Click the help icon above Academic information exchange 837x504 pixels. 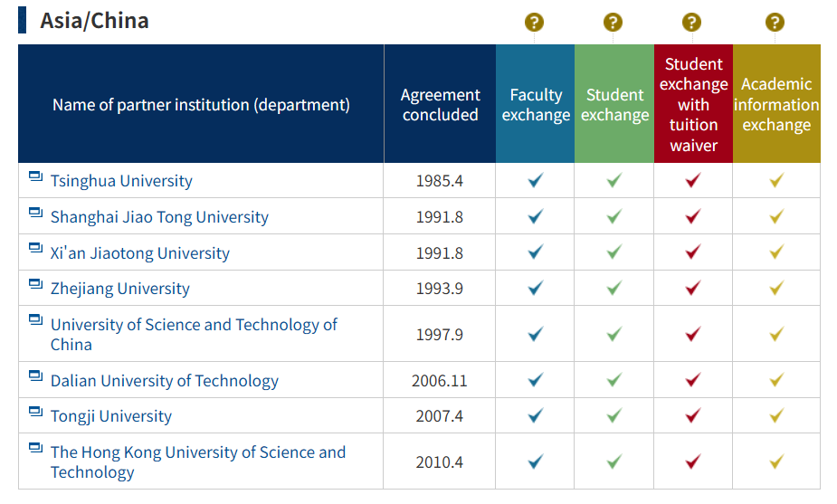775,23
